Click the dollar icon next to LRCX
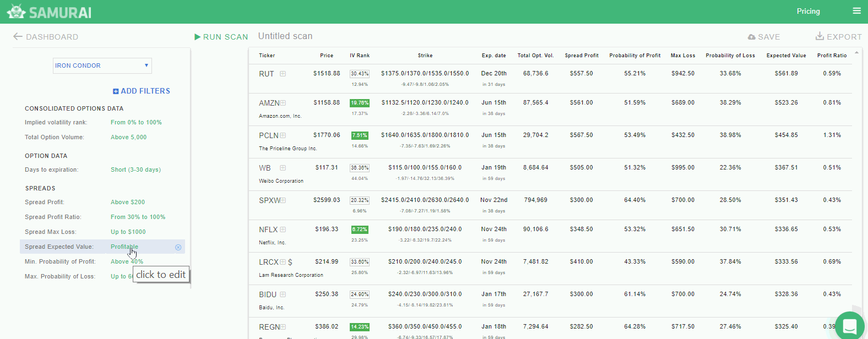Image resolution: width=868 pixels, height=339 pixels. 290,262
